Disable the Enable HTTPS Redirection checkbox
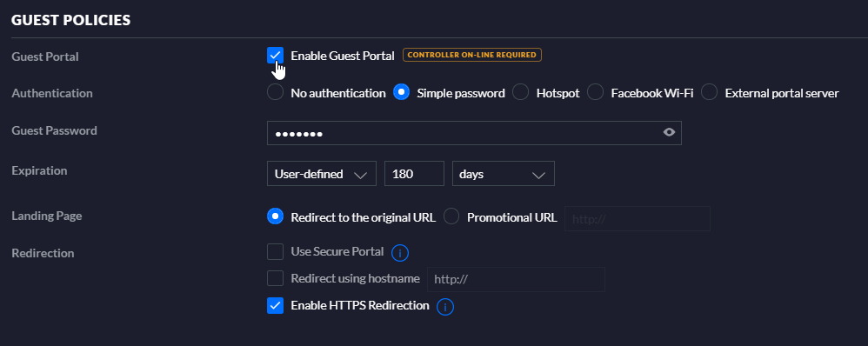The image size is (868, 346). pos(275,306)
